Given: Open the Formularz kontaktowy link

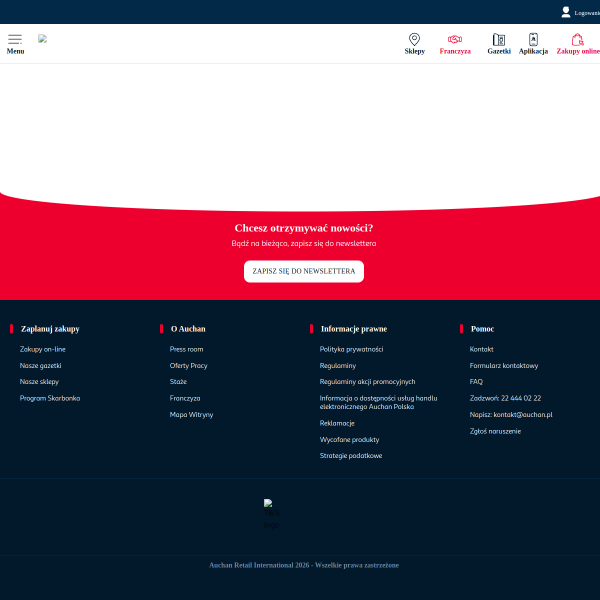Looking at the screenshot, I should coord(503,365).
